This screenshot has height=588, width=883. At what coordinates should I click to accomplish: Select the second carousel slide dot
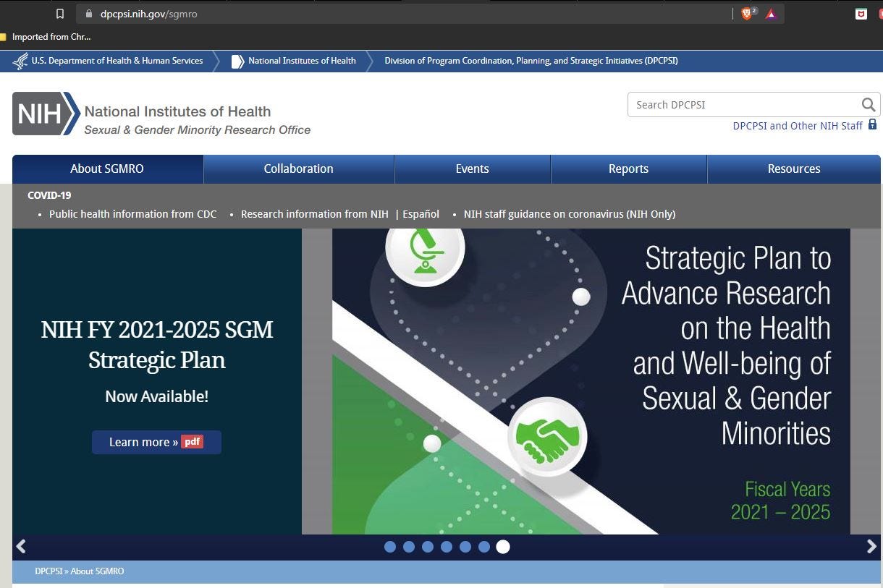click(x=409, y=547)
